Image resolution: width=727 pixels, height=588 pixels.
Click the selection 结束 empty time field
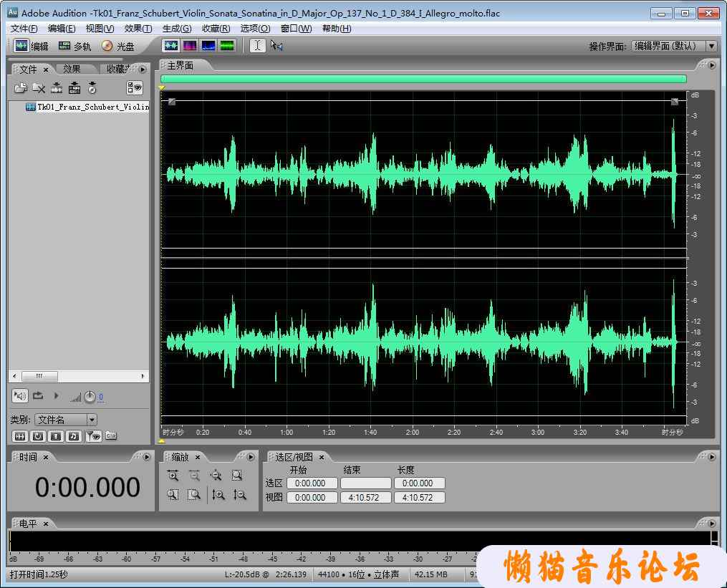[366, 483]
